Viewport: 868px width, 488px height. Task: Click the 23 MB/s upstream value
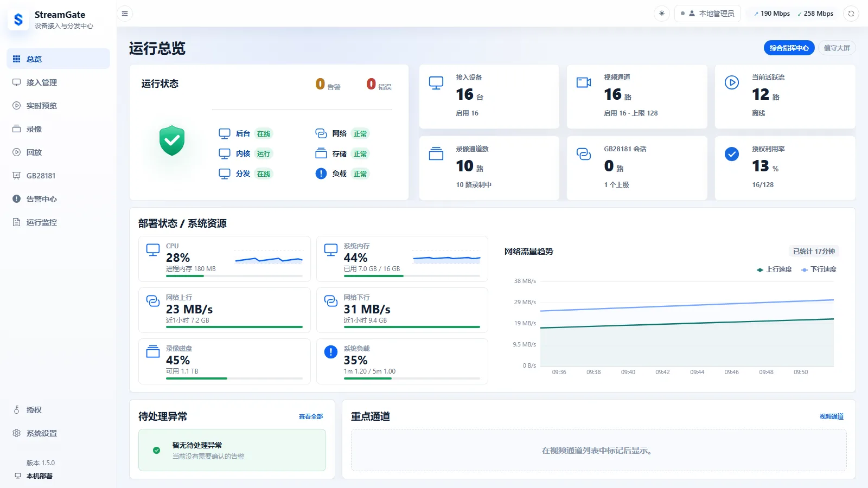[189, 309]
